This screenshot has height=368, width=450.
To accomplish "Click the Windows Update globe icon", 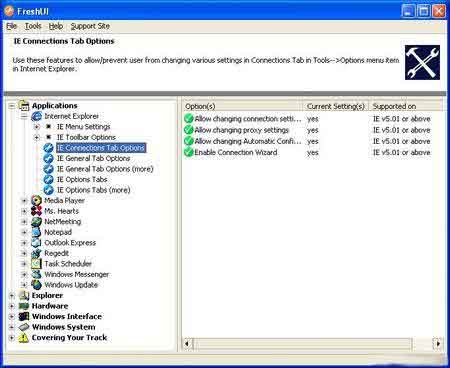I will pyautogui.click(x=36, y=285).
